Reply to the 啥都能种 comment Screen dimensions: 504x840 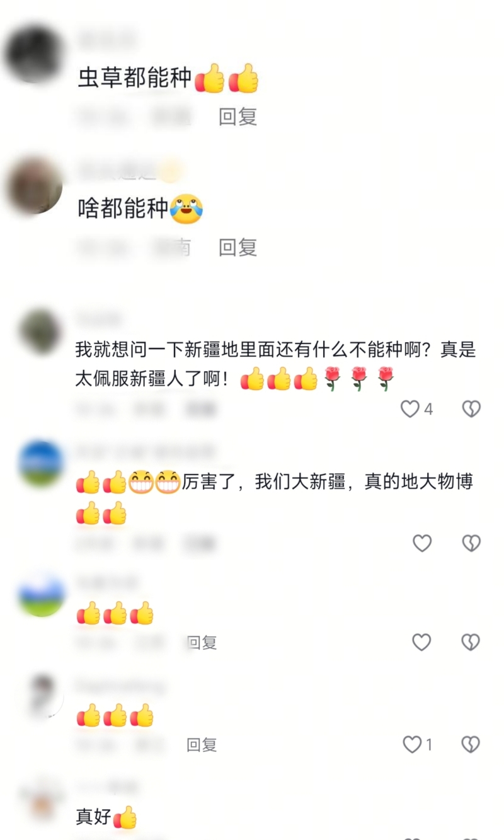238,247
